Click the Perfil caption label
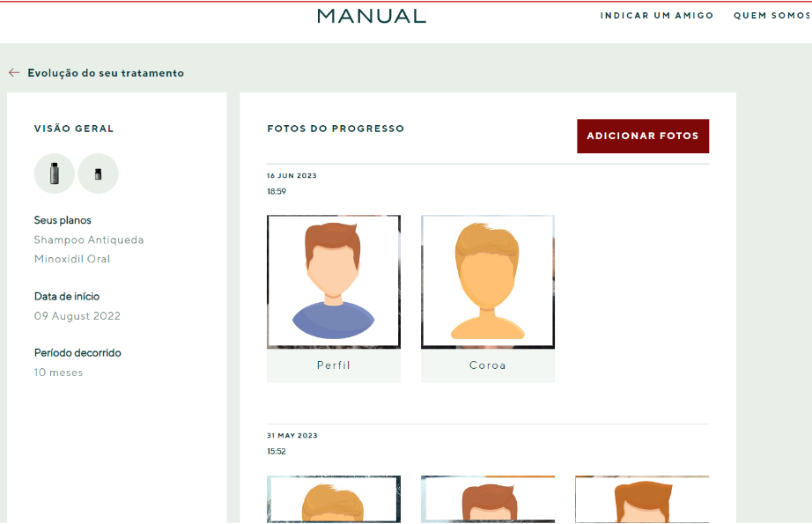This screenshot has height=524, width=812. (x=334, y=365)
